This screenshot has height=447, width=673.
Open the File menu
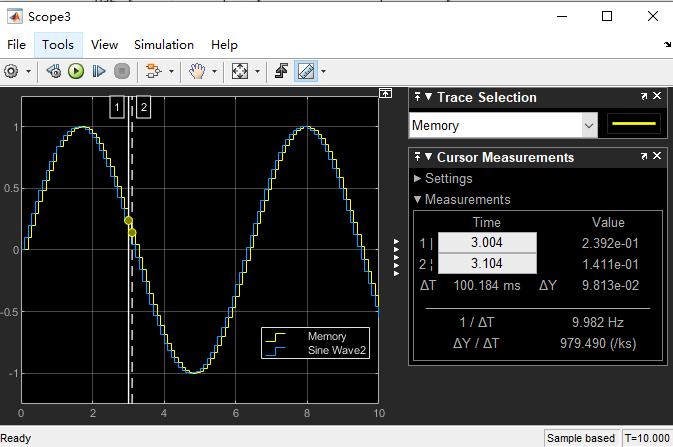click(x=16, y=45)
